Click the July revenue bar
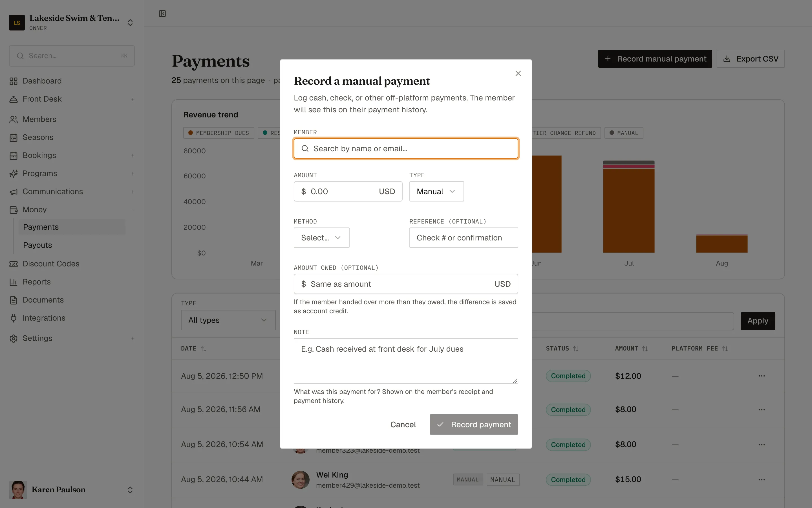812x508 pixels. click(629, 207)
